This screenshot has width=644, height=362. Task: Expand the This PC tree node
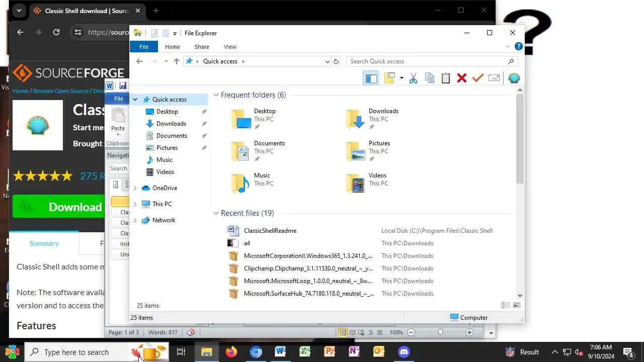[135, 204]
